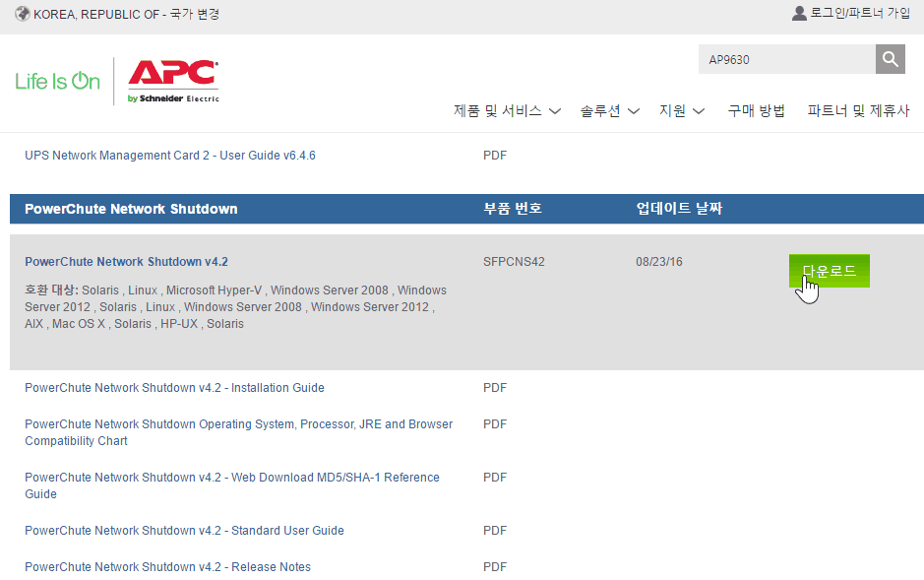The height and width of the screenshot is (580, 924).
Task: Focus the search field containing AP9630
Action: (x=786, y=59)
